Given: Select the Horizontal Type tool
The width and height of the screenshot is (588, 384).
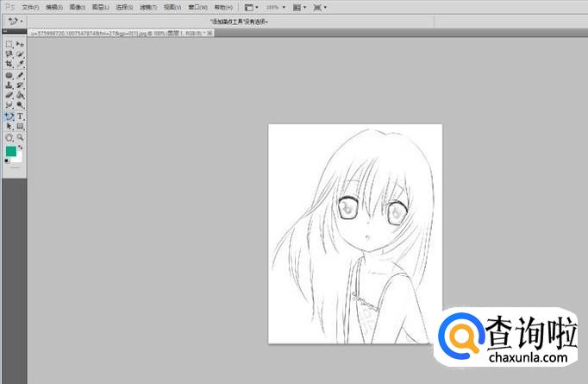Looking at the screenshot, I should coord(20,116).
